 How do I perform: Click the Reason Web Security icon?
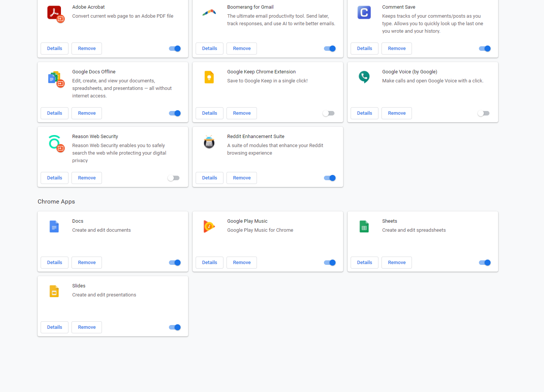(x=55, y=143)
